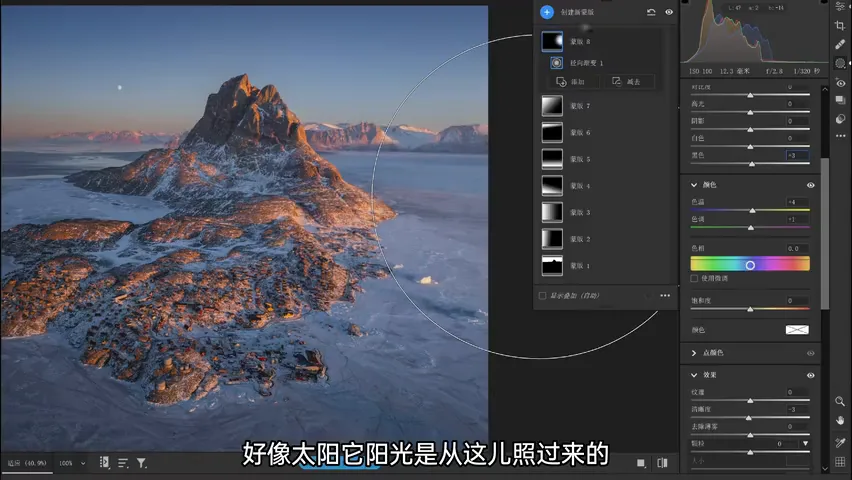Click the 白色 whites slider handle

(750, 147)
